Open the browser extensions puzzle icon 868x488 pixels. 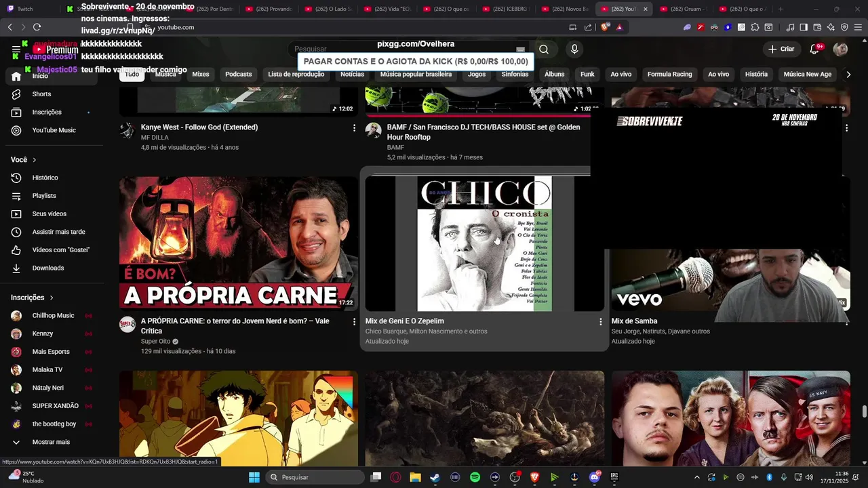(755, 27)
